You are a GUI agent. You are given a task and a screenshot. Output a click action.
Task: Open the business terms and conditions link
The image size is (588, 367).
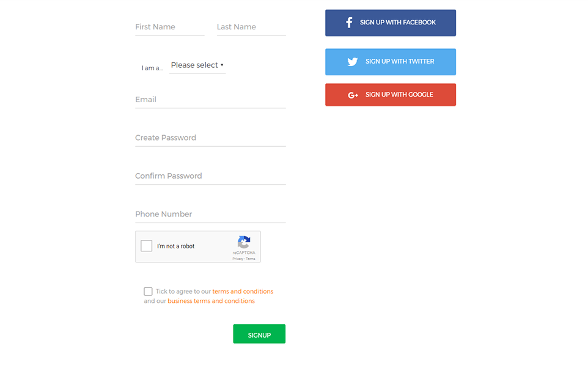[x=211, y=302]
